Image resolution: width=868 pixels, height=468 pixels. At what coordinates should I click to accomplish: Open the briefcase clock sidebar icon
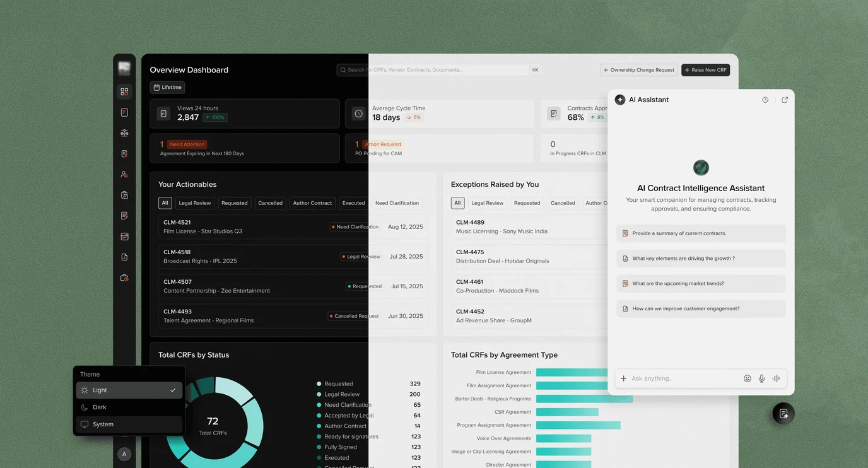[124, 278]
